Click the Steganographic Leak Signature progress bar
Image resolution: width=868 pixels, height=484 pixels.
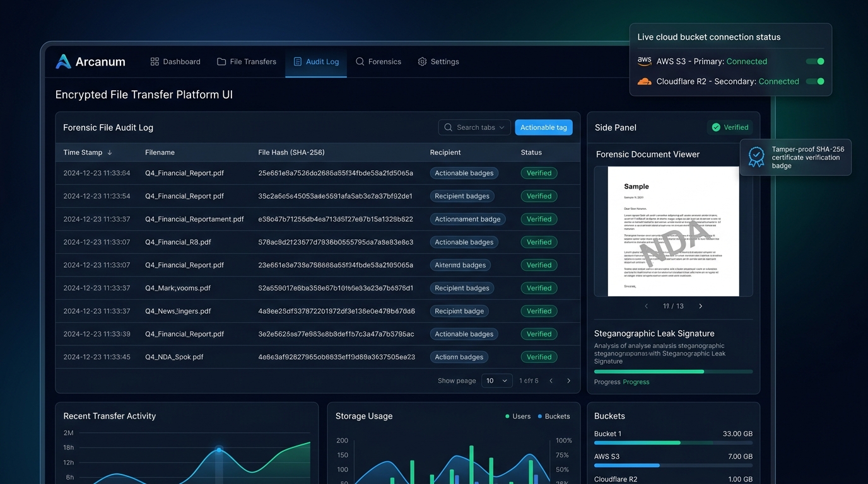click(673, 372)
